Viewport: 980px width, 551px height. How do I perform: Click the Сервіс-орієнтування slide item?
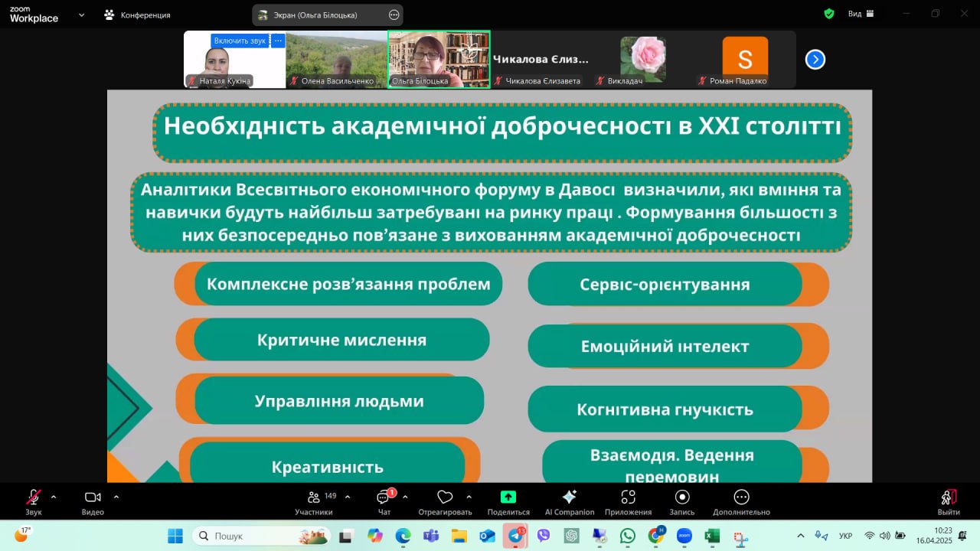pos(665,285)
